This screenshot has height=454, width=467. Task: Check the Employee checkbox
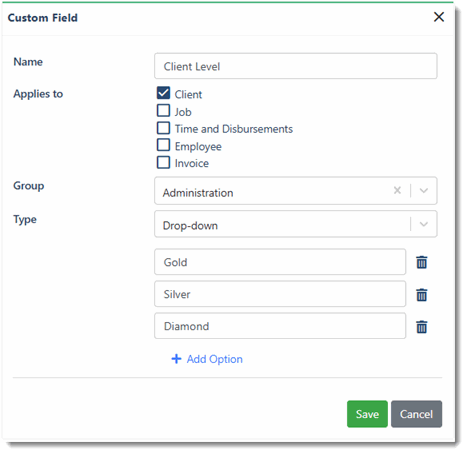(163, 145)
